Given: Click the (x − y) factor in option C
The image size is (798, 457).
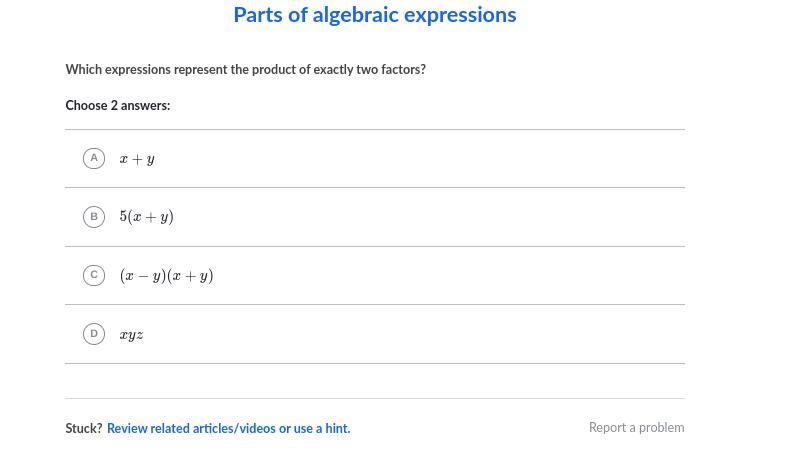Looking at the screenshot, I should 143,276.
